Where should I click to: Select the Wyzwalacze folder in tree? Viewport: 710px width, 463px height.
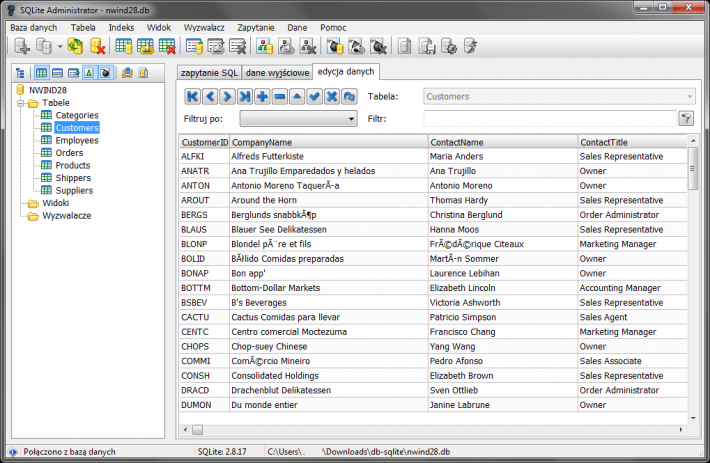[x=67, y=216]
